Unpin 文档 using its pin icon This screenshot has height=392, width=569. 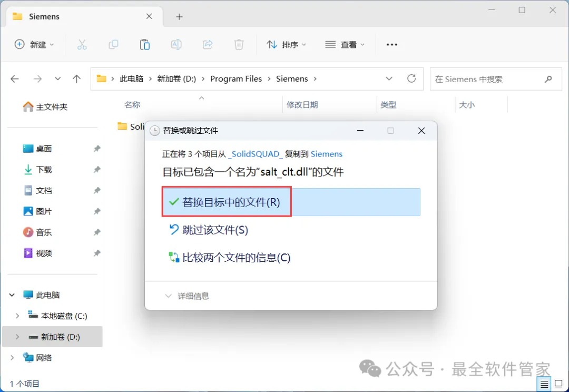[97, 191]
